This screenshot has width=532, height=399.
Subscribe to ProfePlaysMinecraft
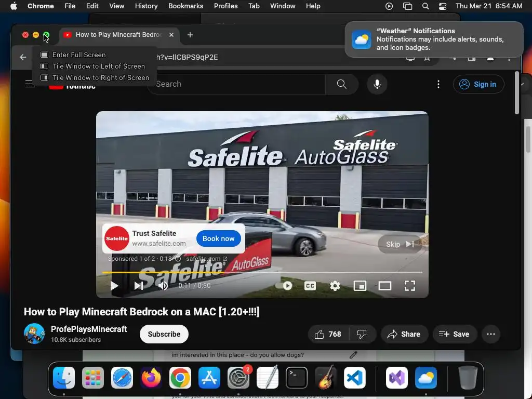pos(164,334)
